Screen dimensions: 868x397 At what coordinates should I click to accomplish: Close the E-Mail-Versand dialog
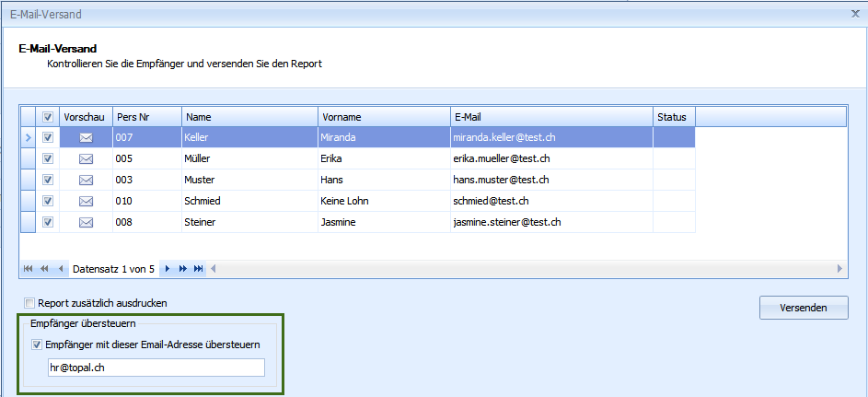point(855,15)
